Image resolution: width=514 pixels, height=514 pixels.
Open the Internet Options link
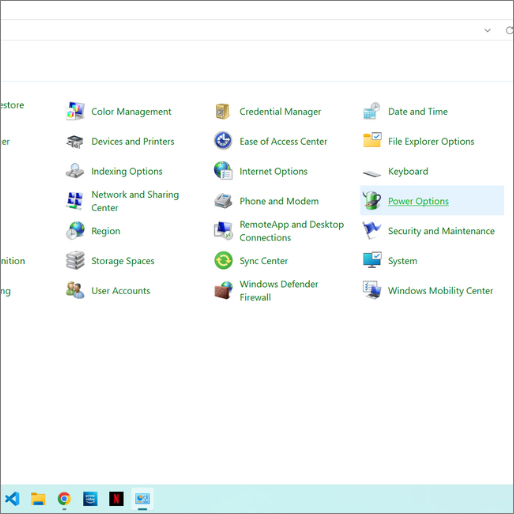tap(273, 171)
